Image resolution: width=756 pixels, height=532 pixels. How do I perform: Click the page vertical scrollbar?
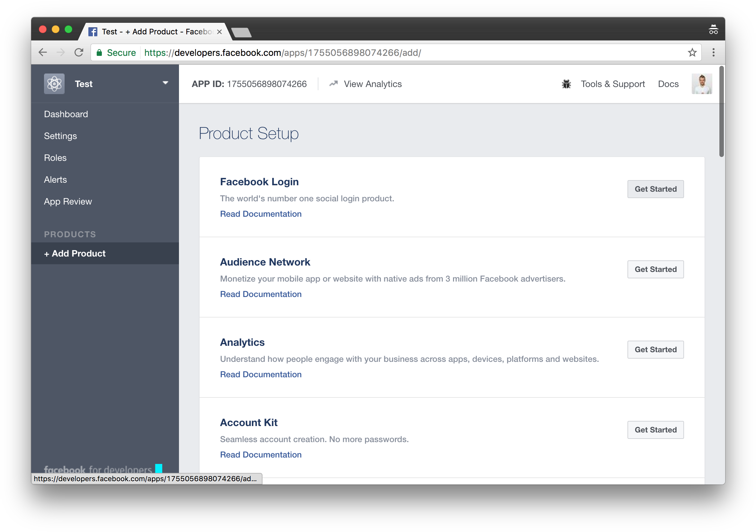click(x=721, y=111)
